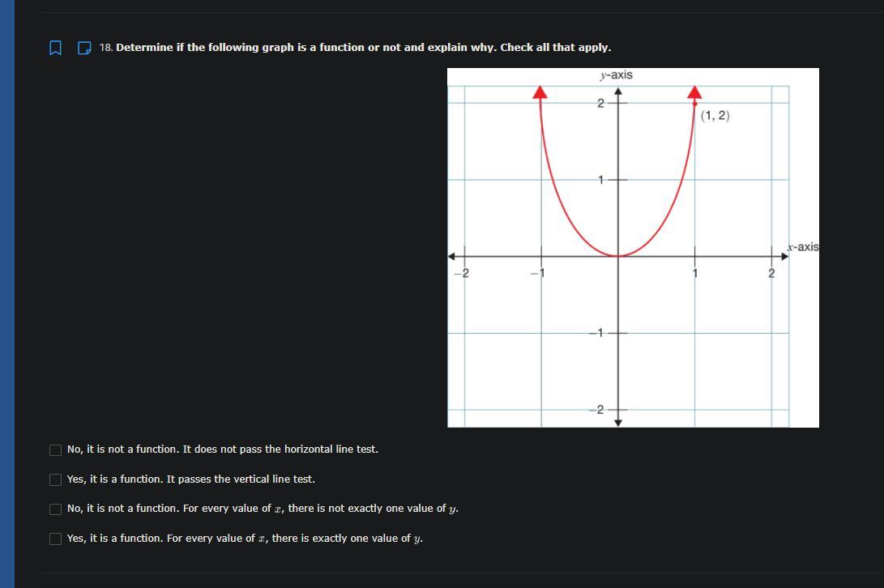Click the x-axis label at the graph's right edge

pos(803,247)
